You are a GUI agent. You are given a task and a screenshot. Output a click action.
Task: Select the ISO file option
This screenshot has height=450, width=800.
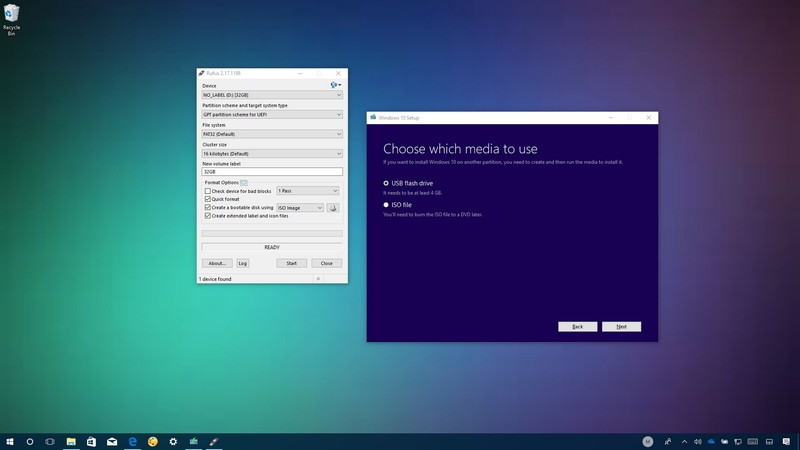click(386, 205)
